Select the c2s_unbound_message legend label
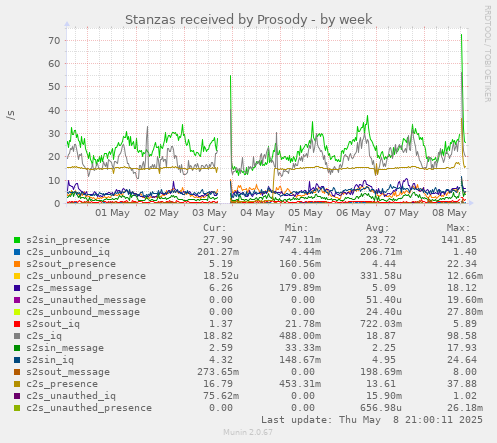 83,312
